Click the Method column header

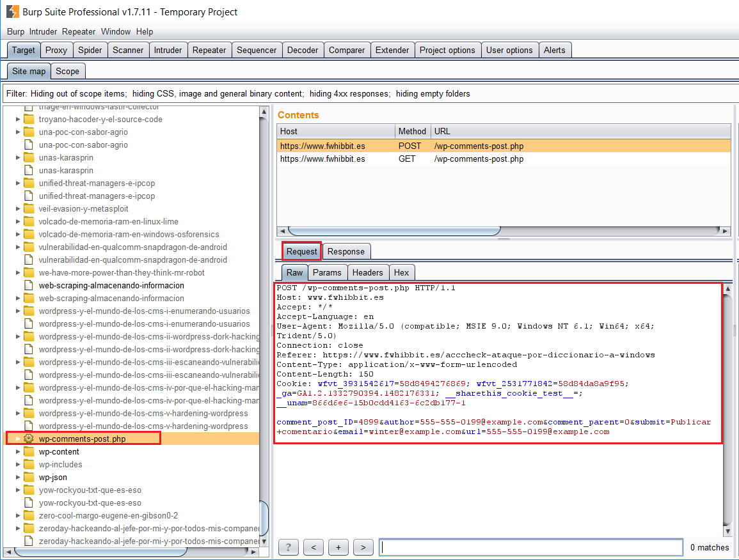[412, 131]
